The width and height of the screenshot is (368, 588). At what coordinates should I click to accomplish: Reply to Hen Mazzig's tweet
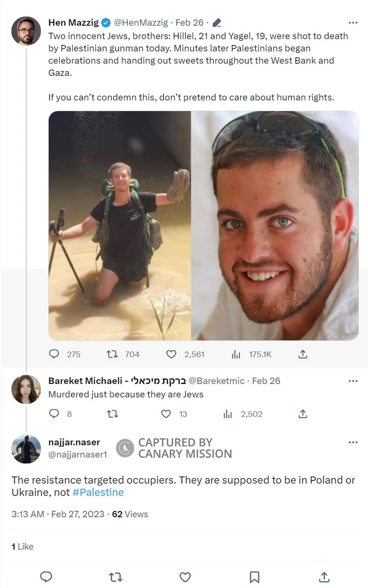click(x=54, y=354)
